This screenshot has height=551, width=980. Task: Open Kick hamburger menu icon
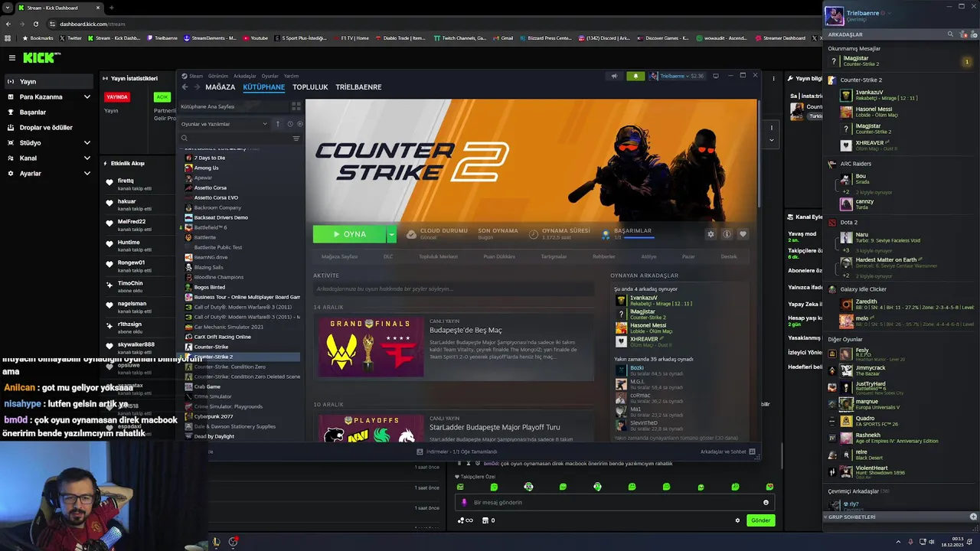(11, 57)
